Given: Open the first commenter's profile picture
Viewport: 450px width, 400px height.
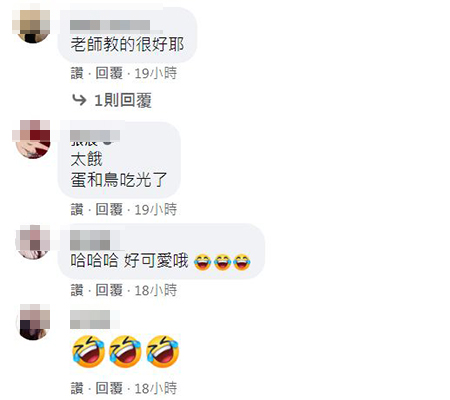Looking at the screenshot, I should tap(33, 26).
